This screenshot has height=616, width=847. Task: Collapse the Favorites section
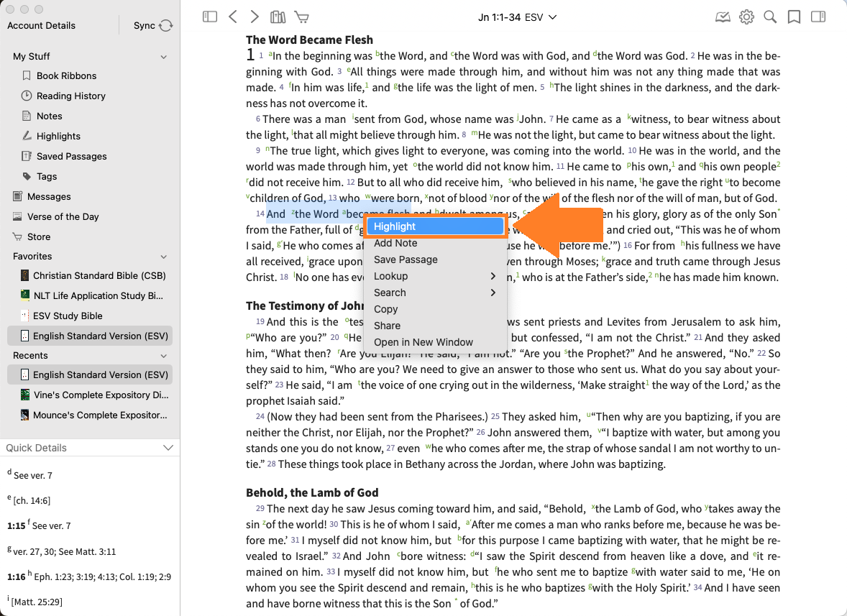coord(164,257)
